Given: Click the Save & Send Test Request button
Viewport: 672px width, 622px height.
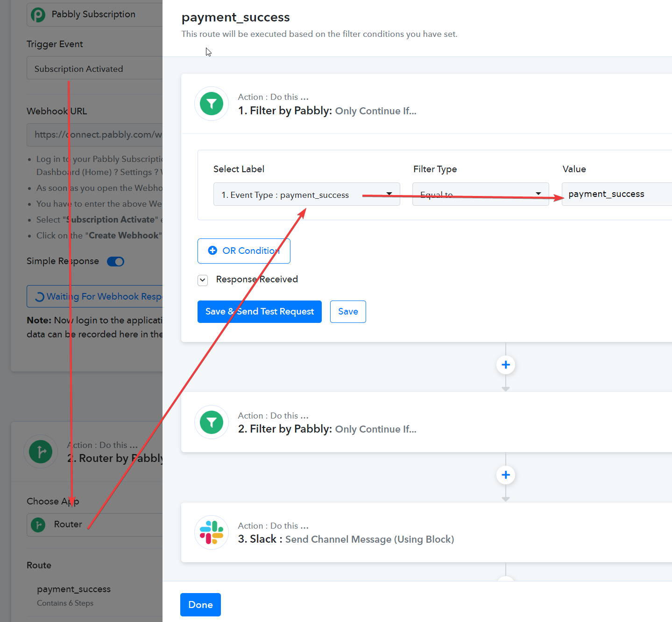Looking at the screenshot, I should 260,312.
